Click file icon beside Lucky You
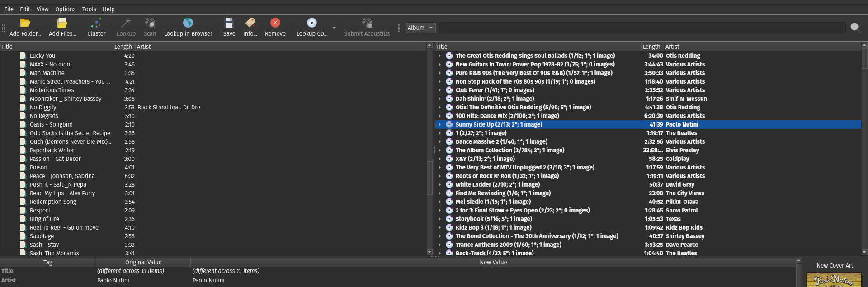This screenshot has height=287, width=868. (x=23, y=56)
